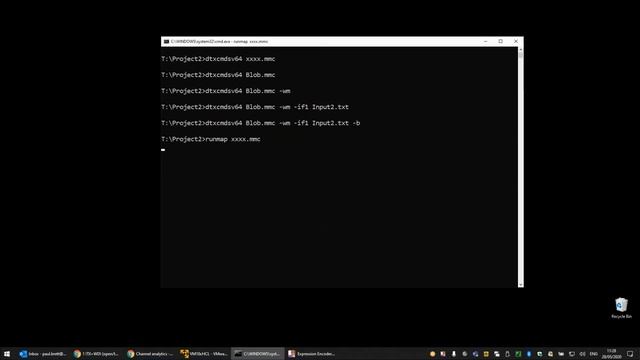This screenshot has height=360, width=640.
Task: Click the line "runmap xxxx.mmc"
Action: 211,139
